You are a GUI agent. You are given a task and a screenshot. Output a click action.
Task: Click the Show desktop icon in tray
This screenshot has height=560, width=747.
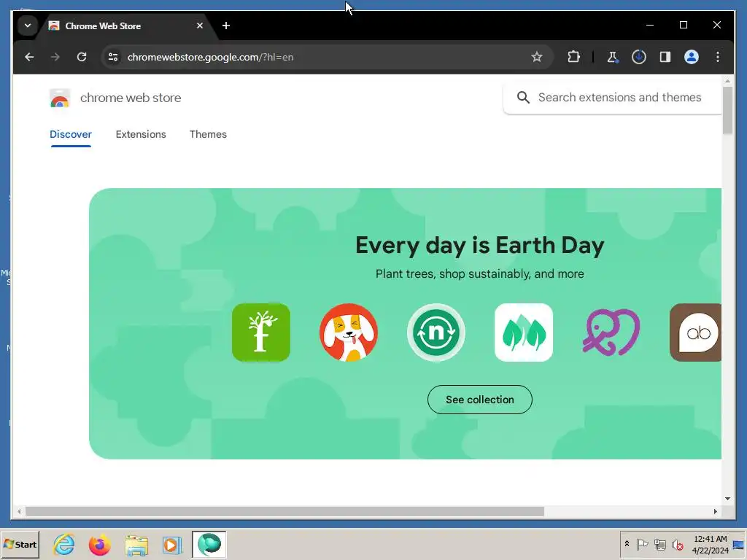tap(740, 544)
